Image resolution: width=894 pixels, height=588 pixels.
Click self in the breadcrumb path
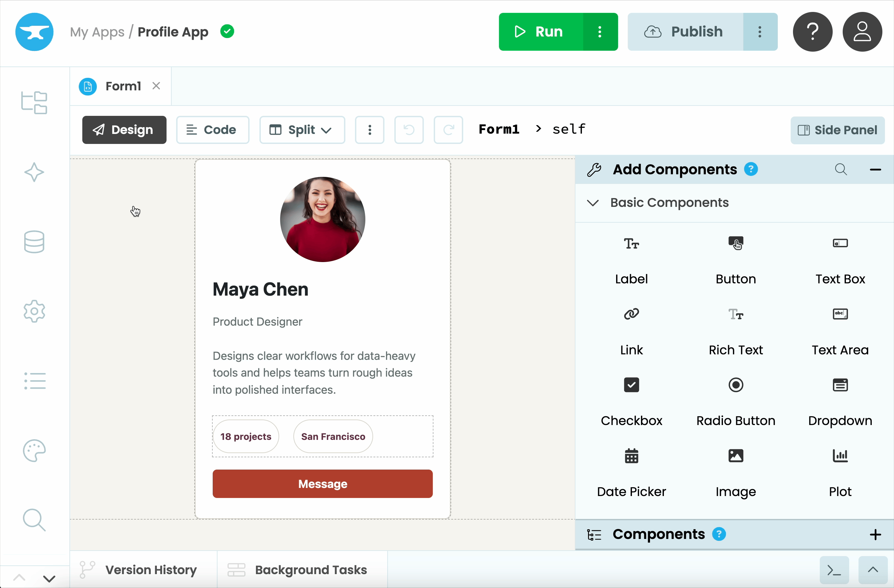click(569, 129)
